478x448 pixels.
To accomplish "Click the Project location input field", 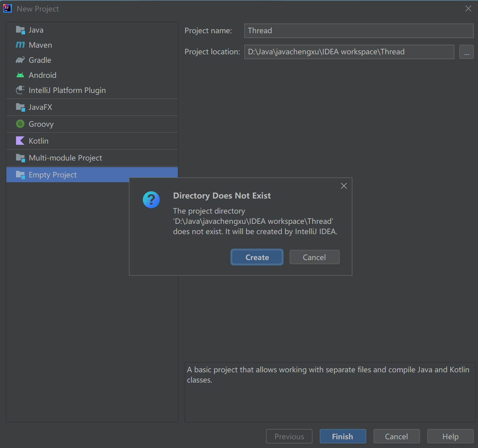I will click(x=349, y=52).
